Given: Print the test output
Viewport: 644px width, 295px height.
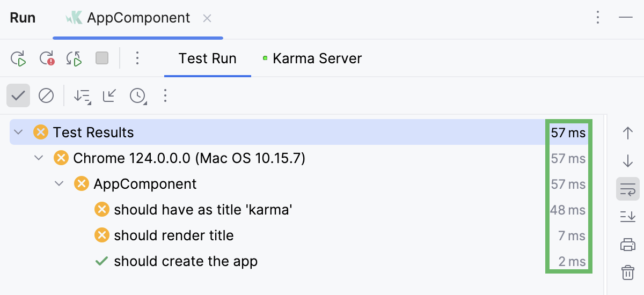Looking at the screenshot, I should coord(627,245).
